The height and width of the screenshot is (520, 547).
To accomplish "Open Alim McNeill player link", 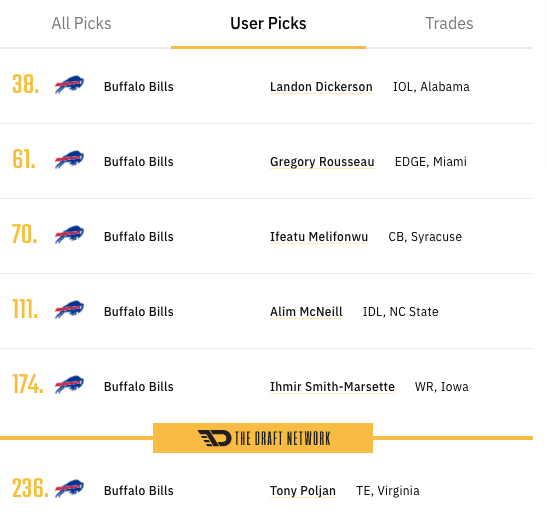I will pos(306,311).
